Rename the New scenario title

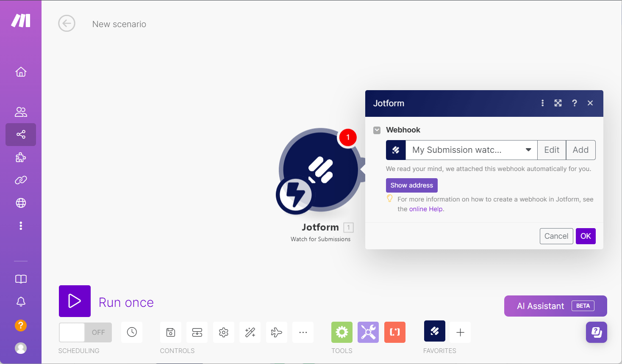coord(119,24)
